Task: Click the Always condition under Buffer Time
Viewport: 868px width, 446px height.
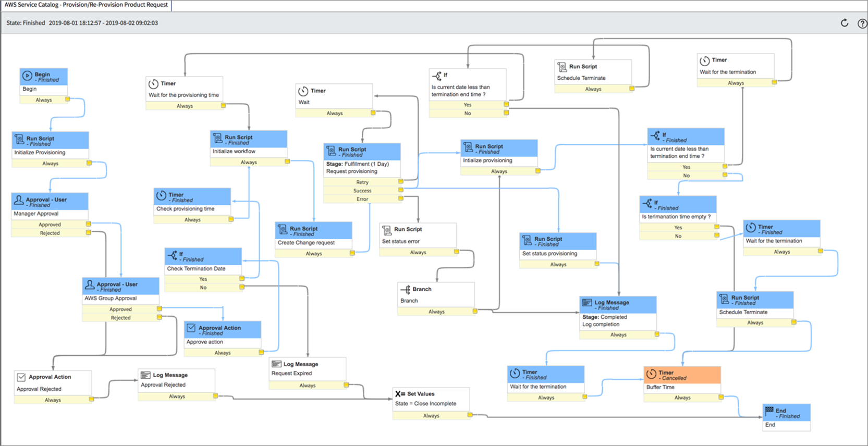Action: click(682, 398)
